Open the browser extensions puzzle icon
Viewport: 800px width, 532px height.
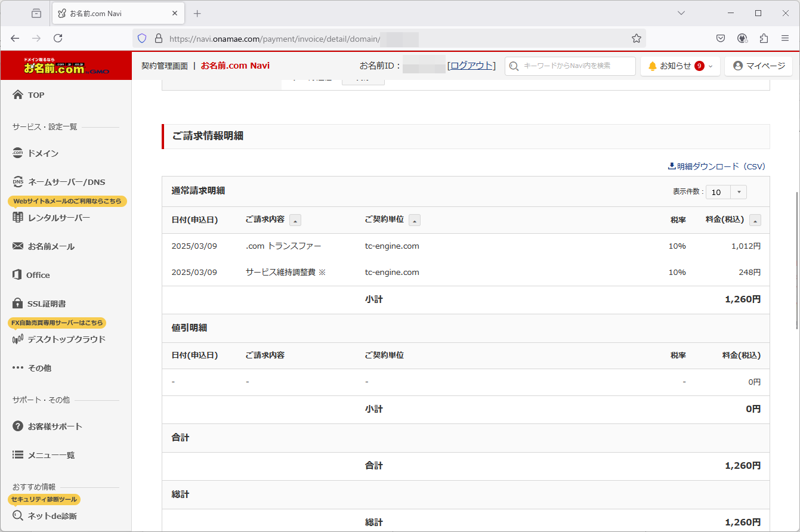point(764,38)
